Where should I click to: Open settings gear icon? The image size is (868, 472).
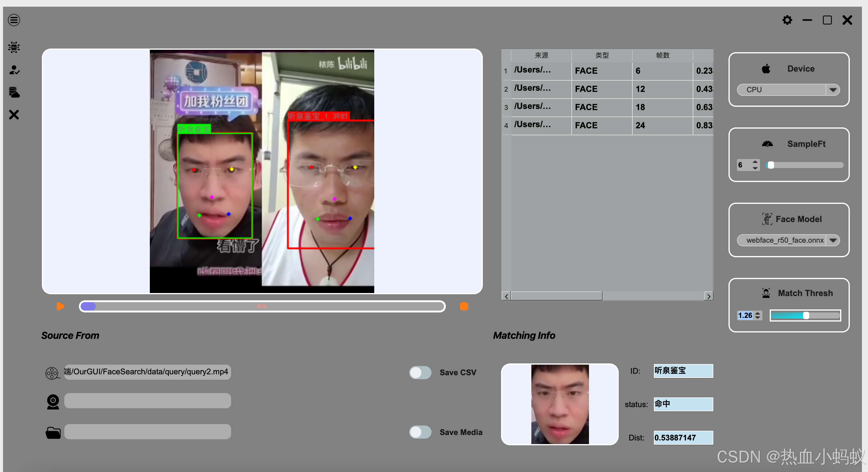787,20
